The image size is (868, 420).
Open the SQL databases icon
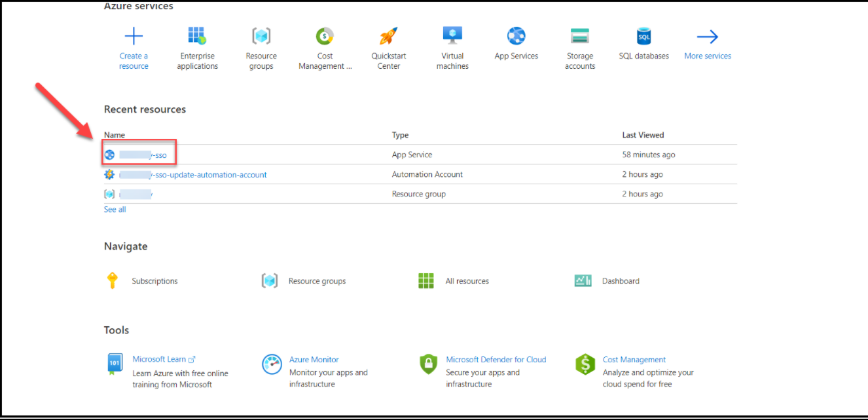coord(644,36)
